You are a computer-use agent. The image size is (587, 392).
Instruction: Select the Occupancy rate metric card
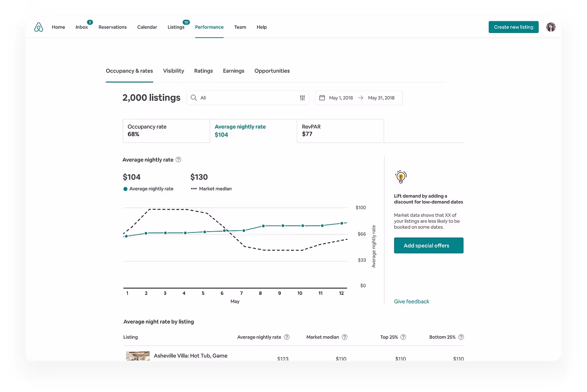pyautogui.click(x=166, y=131)
